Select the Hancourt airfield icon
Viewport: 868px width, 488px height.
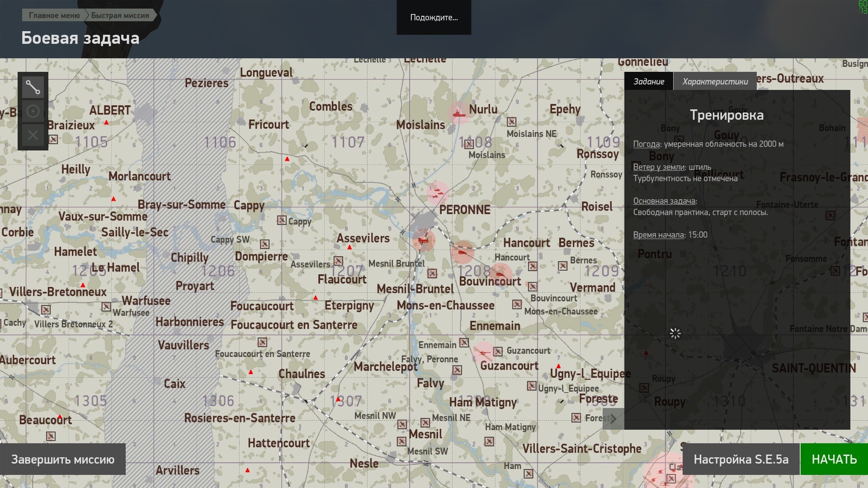pyautogui.click(x=533, y=266)
